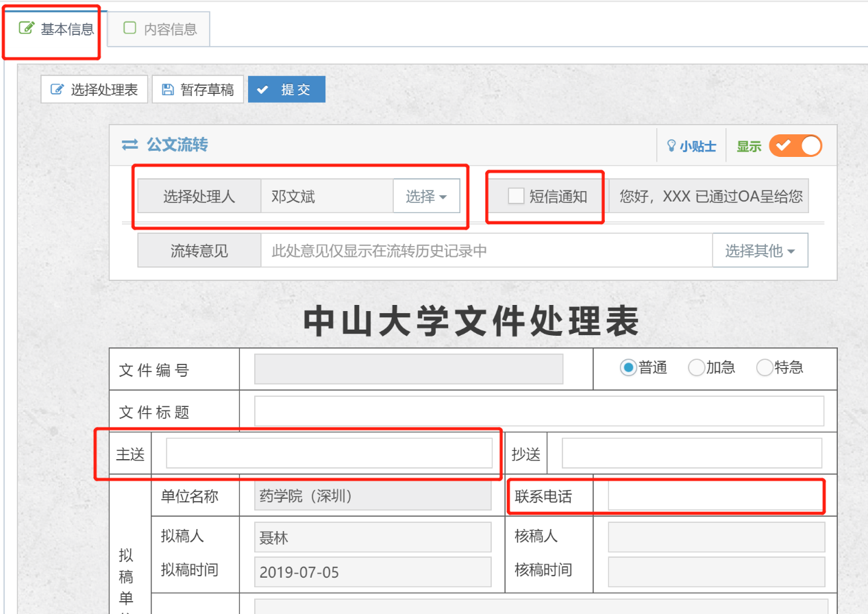Click the 暂存草稿 button
868x614 pixels.
pos(198,90)
